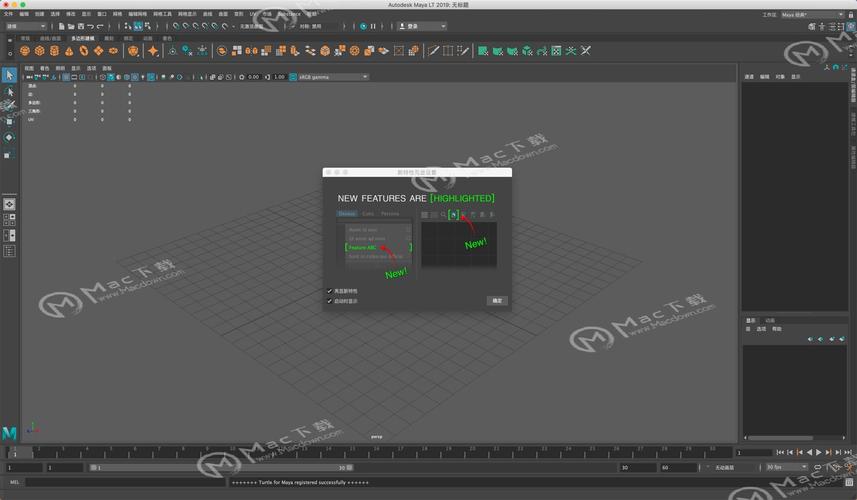Create a polygon cube from shelf

(39, 51)
